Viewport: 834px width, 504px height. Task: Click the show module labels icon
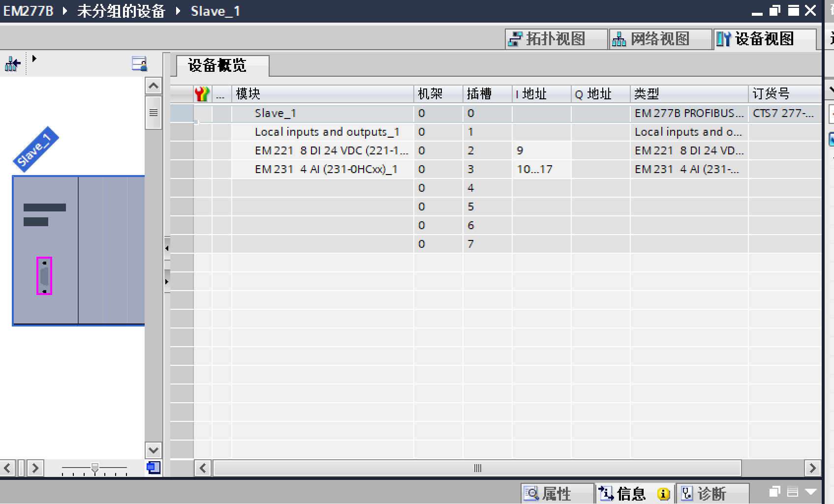(139, 64)
